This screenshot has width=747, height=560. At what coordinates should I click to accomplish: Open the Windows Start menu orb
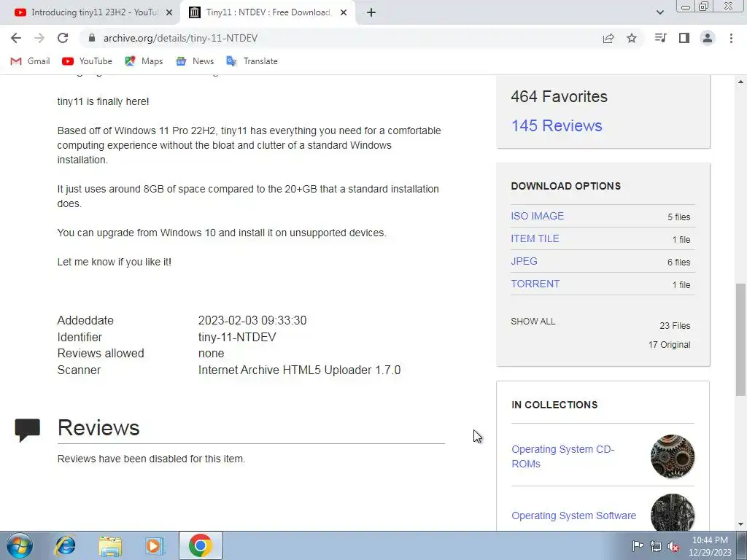(x=20, y=545)
